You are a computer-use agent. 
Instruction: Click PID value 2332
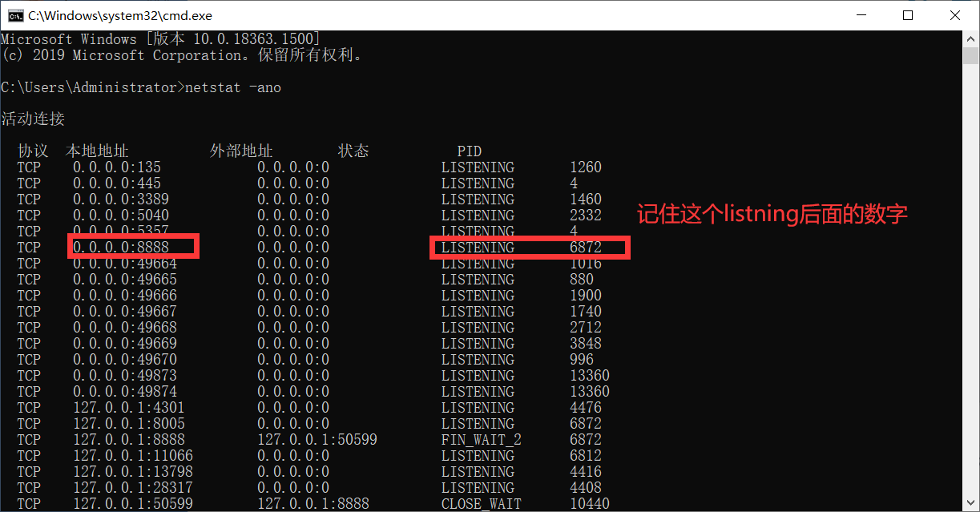(586, 216)
